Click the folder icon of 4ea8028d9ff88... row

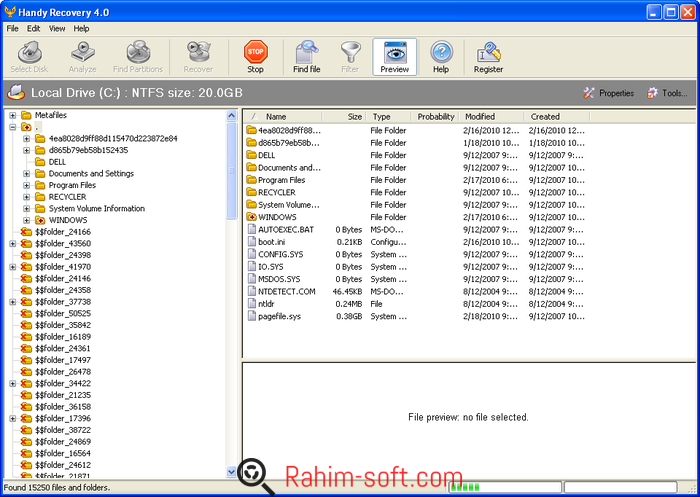(251, 130)
